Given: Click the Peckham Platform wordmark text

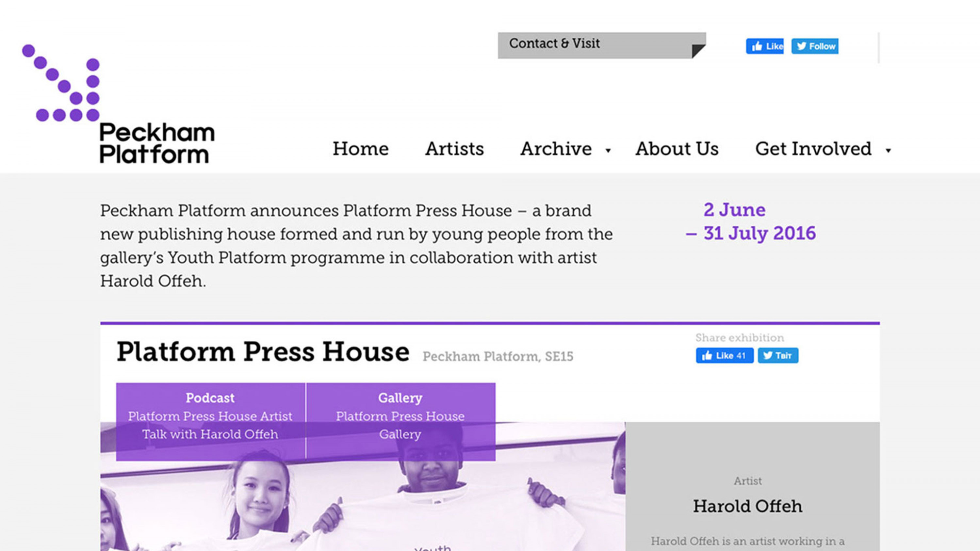Looking at the screenshot, I should point(157,143).
